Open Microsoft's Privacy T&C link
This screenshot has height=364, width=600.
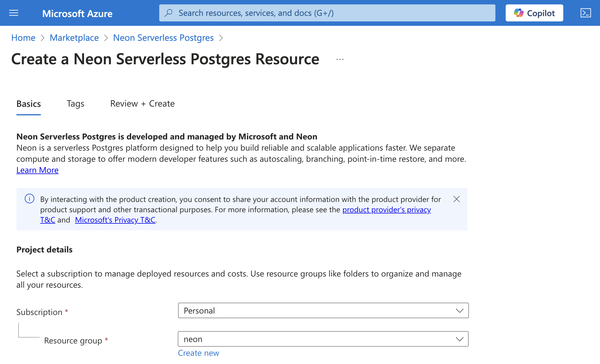(115, 220)
